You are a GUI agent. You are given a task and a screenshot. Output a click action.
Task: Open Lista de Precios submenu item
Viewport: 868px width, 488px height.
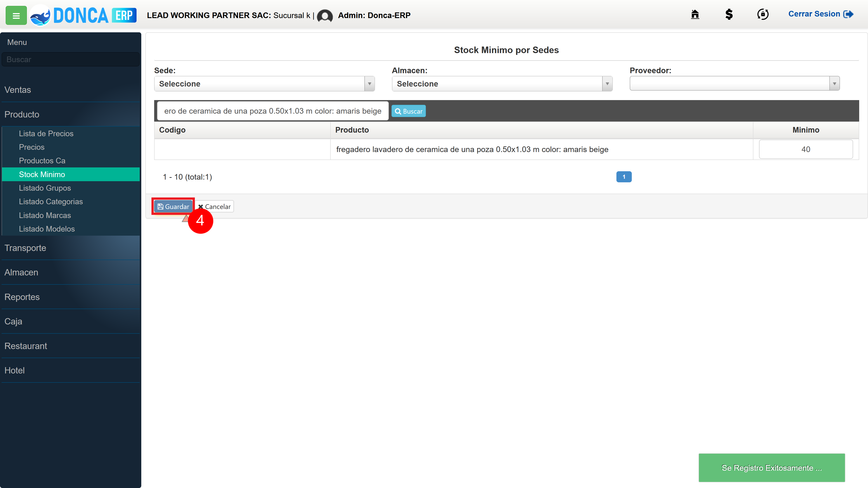click(x=46, y=133)
